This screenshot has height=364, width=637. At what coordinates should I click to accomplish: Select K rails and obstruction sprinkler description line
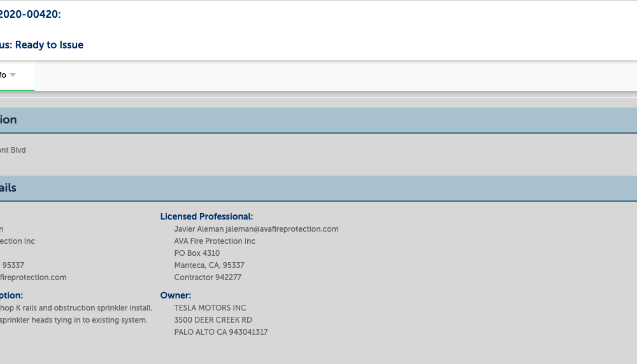(x=76, y=308)
